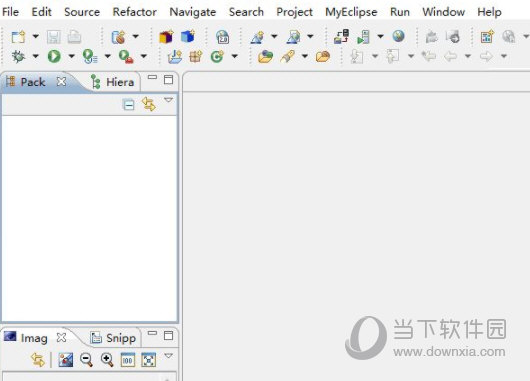Open the Help menu
530x381 pixels.
click(489, 12)
